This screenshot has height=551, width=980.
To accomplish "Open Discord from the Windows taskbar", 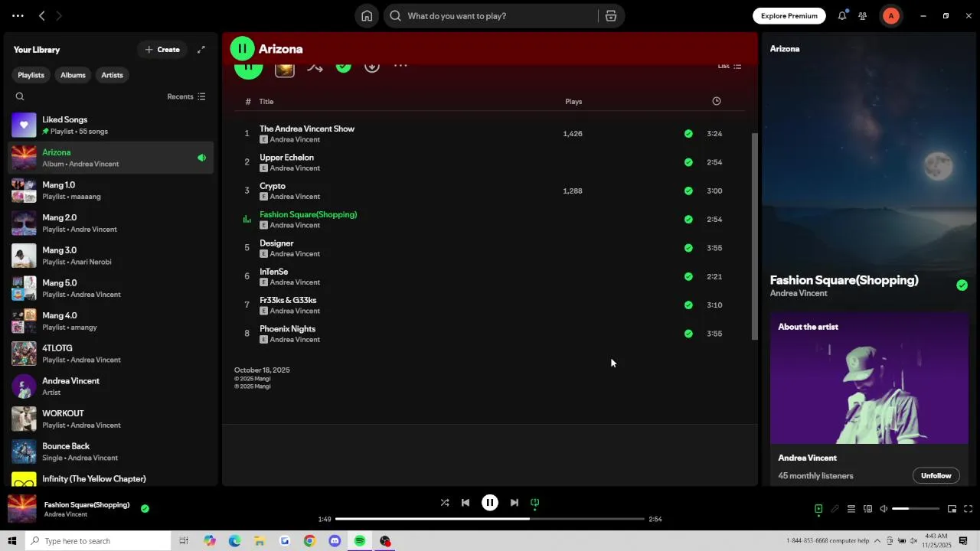I will pyautogui.click(x=335, y=541).
